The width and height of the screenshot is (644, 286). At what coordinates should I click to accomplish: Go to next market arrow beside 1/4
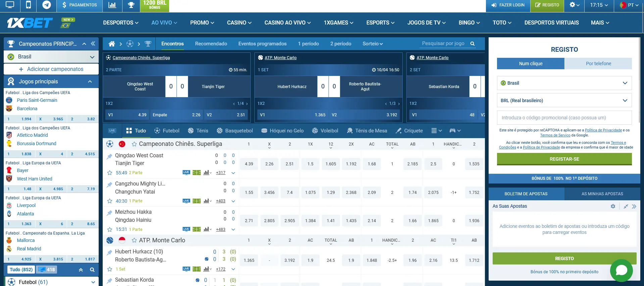click(247, 104)
